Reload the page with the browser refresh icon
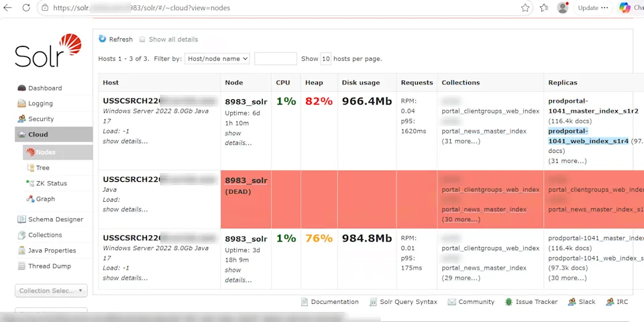Screen dimensions: 644x322 click(26, 8)
